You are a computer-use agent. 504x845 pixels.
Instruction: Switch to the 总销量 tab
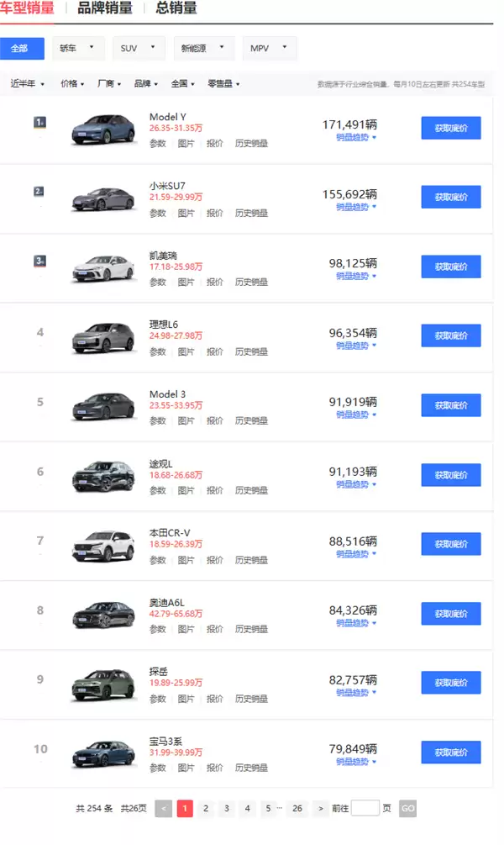[x=176, y=8]
